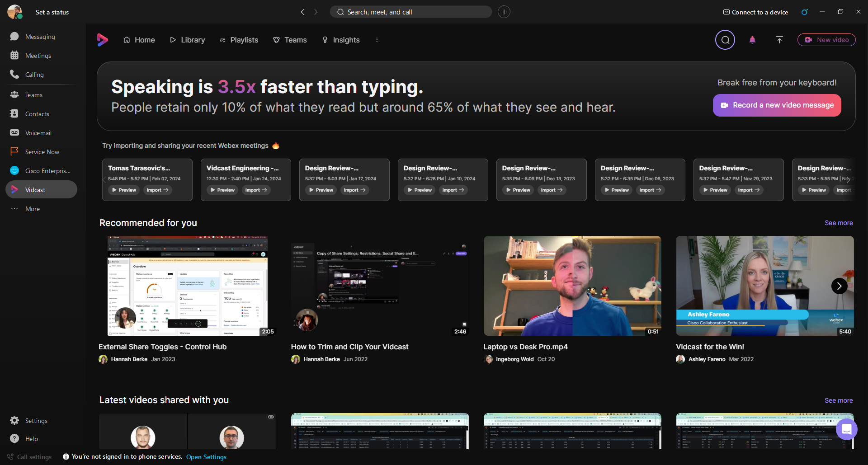Open the Meetings calendar icon
Image resolution: width=868 pixels, height=465 pixels.
[x=14, y=55]
